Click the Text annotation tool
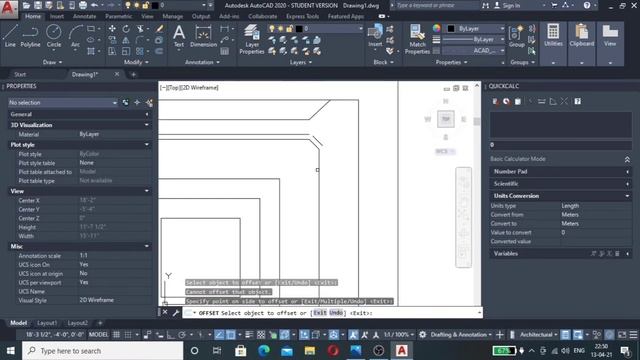This screenshot has width=640, height=360. pyautogui.click(x=179, y=36)
